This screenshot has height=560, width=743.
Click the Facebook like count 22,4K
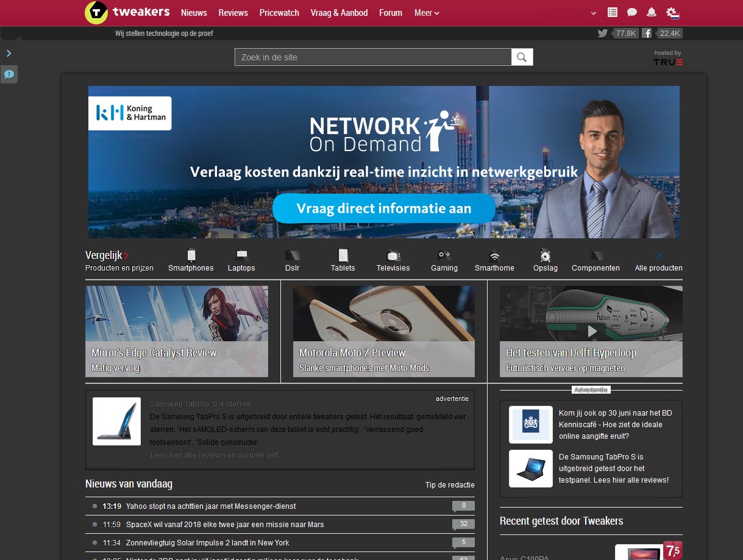(x=669, y=34)
